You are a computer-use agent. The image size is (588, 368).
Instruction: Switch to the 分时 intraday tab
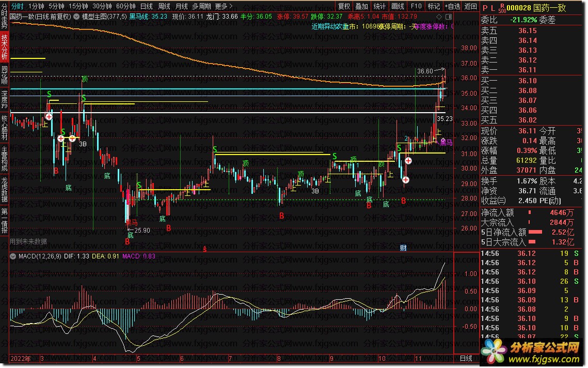point(17,6)
